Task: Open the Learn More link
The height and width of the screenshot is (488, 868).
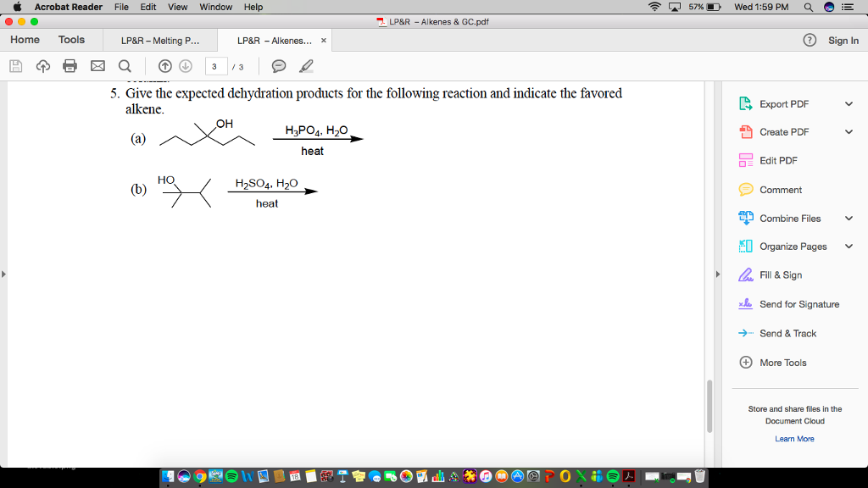Action: pyautogui.click(x=794, y=438)
